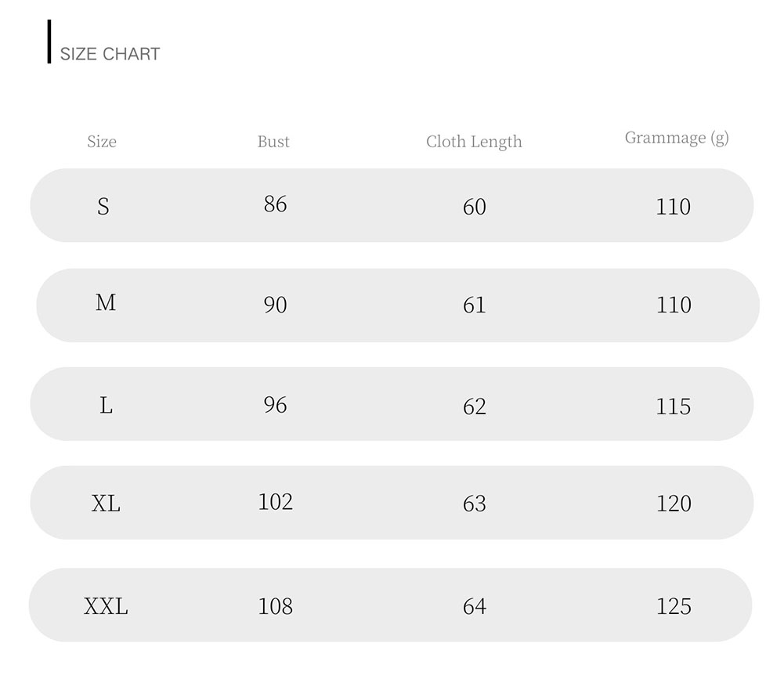The image size is (784, 697).
Task: Click cloth length value 62
Action: [475, 406]
